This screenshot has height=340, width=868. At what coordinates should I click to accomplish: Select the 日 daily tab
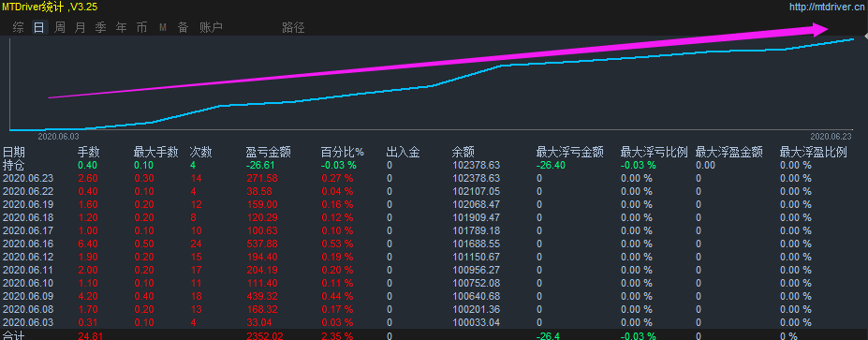click(x=38, y=28)
